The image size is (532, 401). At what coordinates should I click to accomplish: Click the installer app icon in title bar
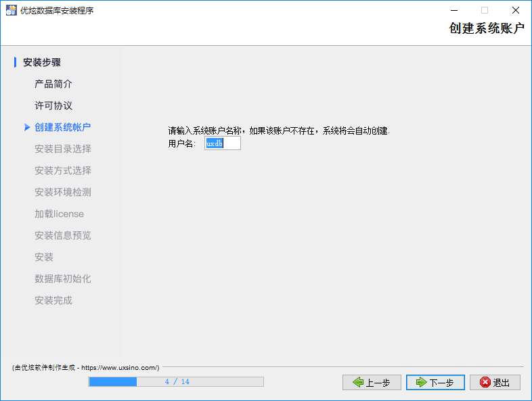(x=11, y=10)
